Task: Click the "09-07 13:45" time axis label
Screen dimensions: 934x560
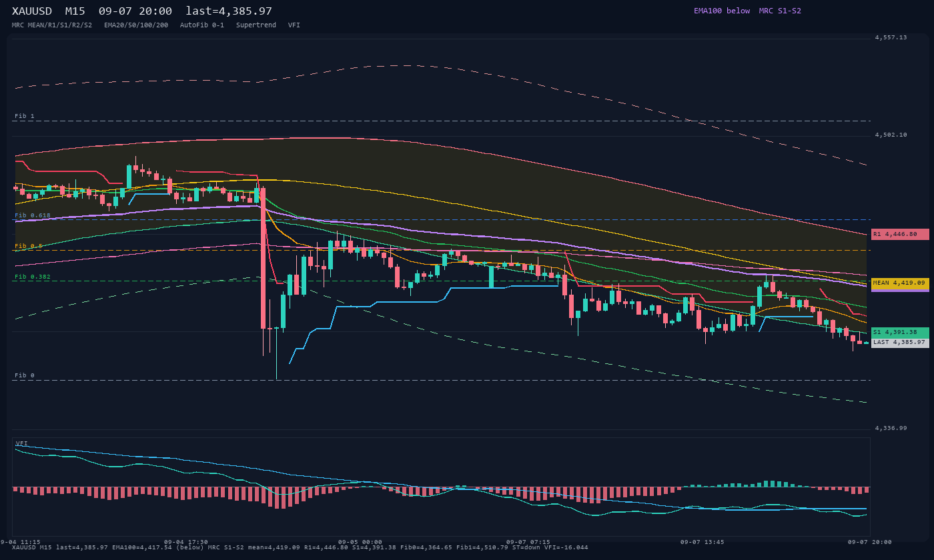Action: (702, 542)
